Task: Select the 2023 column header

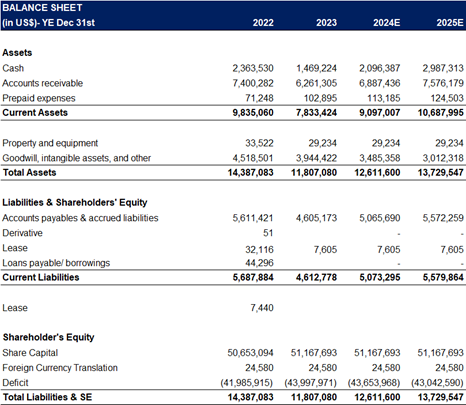Action: (326, 23)
